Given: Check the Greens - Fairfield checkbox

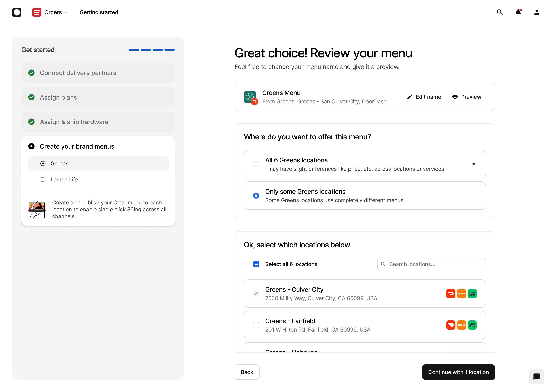Looking at the screenshot, I should pos(256,325).
